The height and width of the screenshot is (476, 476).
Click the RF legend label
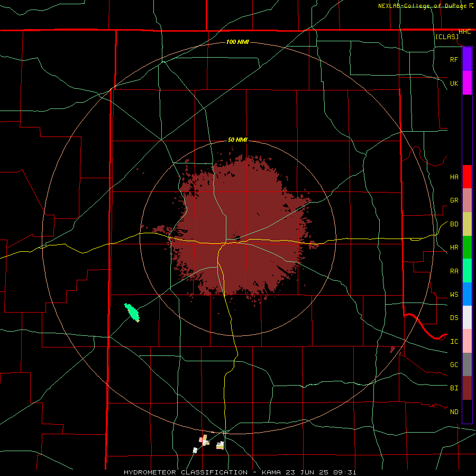[x=454, y=60]
